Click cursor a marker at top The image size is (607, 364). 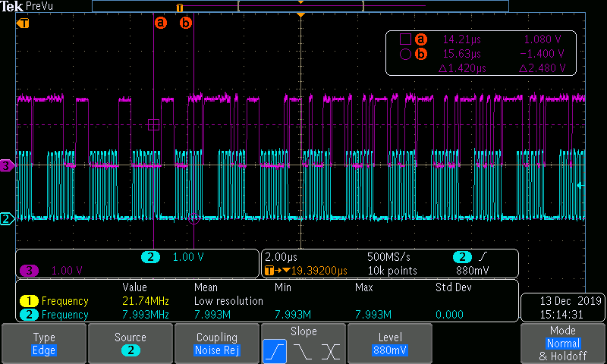[x=161, y=23]
